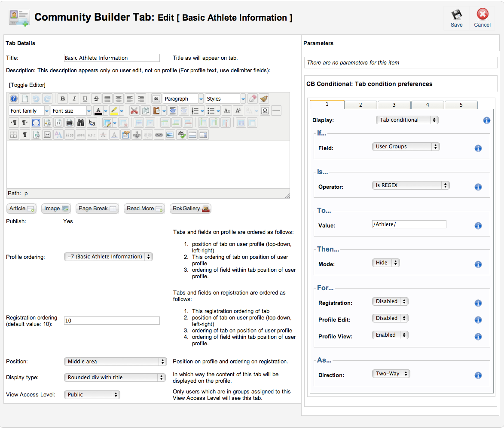504x430 pixels.
Task: Insert special character Omega icon
Action: 265,111
